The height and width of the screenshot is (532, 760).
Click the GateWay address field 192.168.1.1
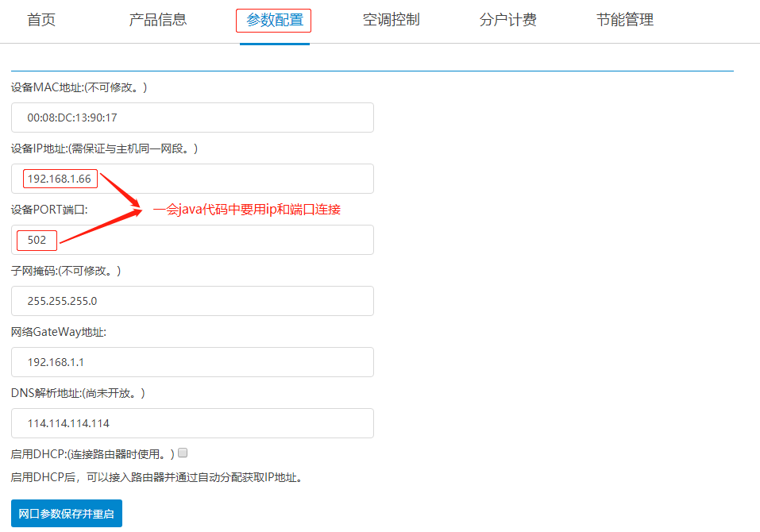pyautogui.click(x=192, y=362)
